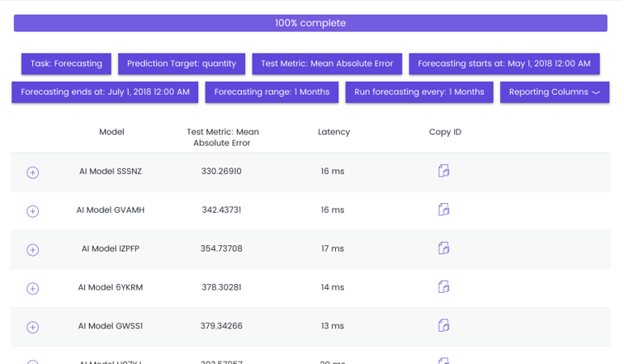
Task: Copy ID of AI Model 6YKRM
Action: tap(444, 287)
